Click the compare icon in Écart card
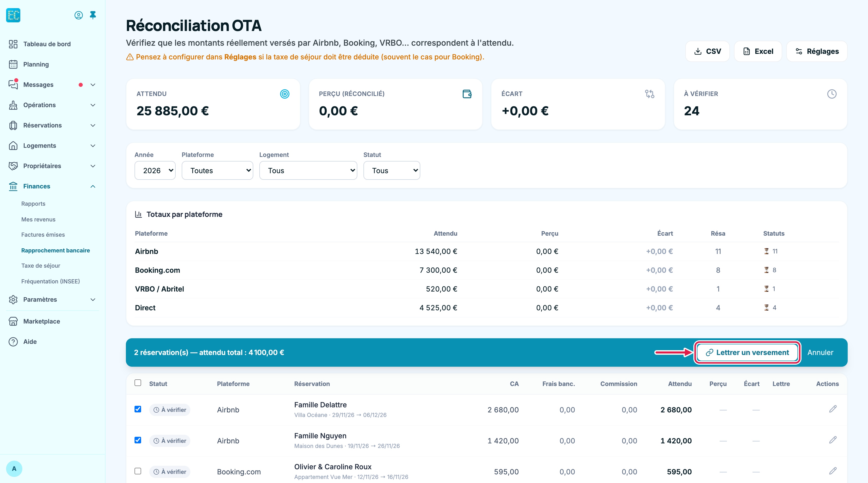This screenshot has height=483, width=868. pos(650,94)
